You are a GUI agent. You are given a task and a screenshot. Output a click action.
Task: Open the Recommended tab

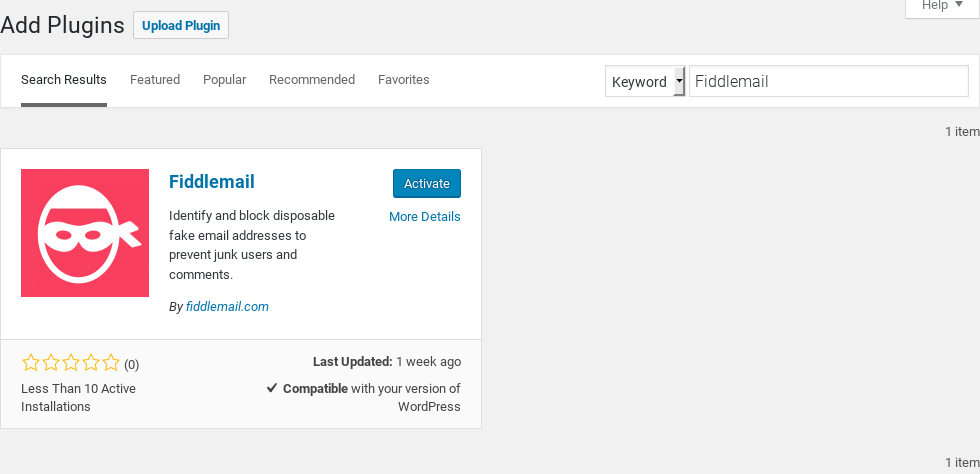(x=312, y=79)
